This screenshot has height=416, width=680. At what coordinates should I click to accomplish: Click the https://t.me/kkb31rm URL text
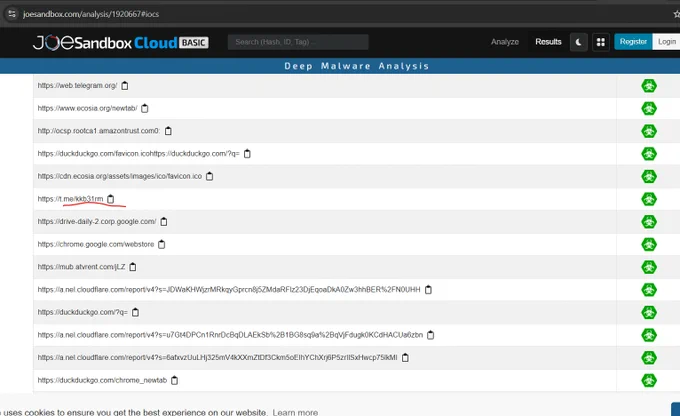click(x=70, y=199)
